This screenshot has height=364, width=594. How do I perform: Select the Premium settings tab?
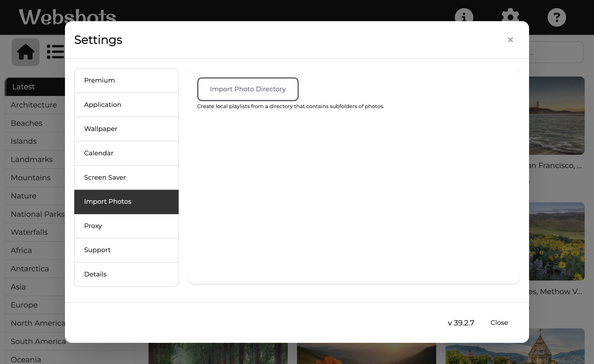pyautogui.click(x=126, y=81)
